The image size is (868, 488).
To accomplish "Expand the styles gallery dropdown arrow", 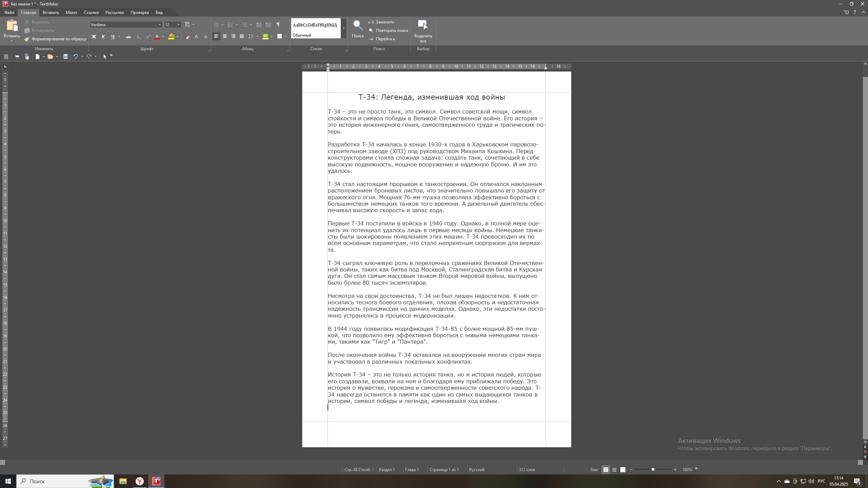I will click(343, 28).
